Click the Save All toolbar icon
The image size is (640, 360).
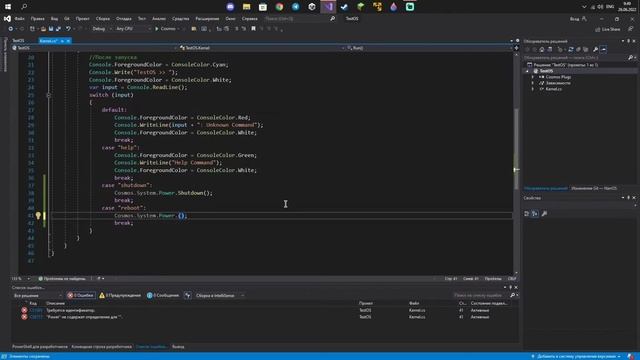click(58, 29)
